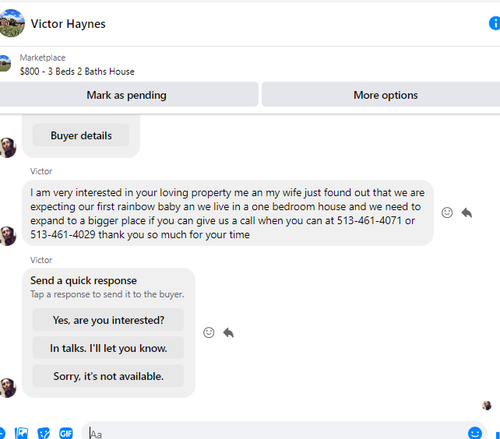
Task: Click the seen-by avatar indicator
Action: tap(487, 405)
